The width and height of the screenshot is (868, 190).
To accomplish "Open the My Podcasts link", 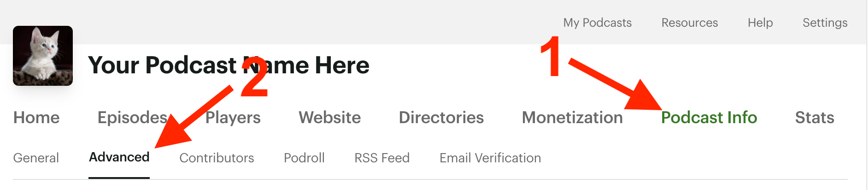I will [597, 23].
